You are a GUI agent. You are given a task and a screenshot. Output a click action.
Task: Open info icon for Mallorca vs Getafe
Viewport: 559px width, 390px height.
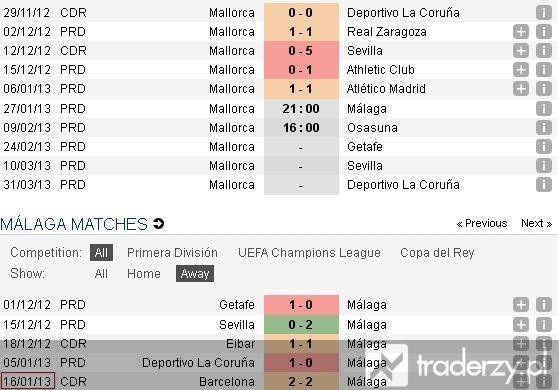pos(544,147)
